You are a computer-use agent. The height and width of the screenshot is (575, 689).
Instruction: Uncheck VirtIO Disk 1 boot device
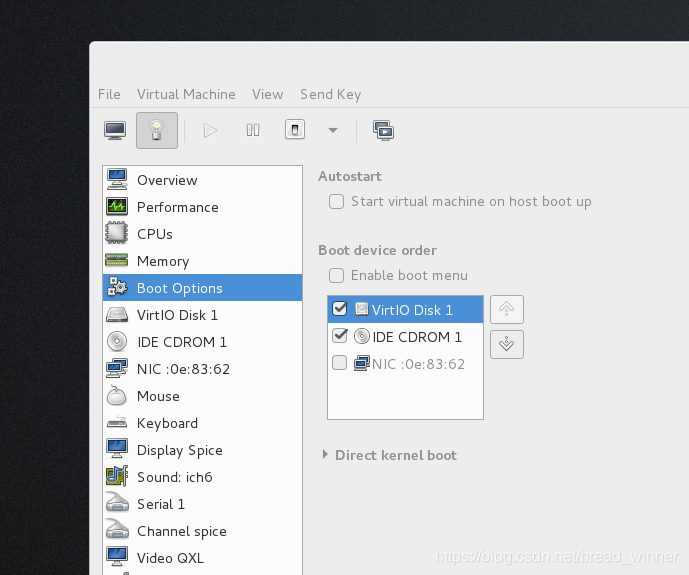pos(340,309)
